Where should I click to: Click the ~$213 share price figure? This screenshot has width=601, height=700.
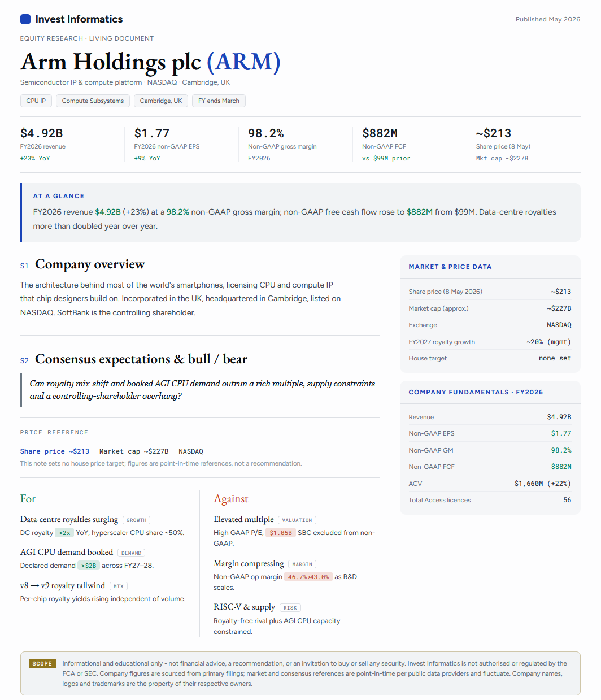click(x=493, y=133)
